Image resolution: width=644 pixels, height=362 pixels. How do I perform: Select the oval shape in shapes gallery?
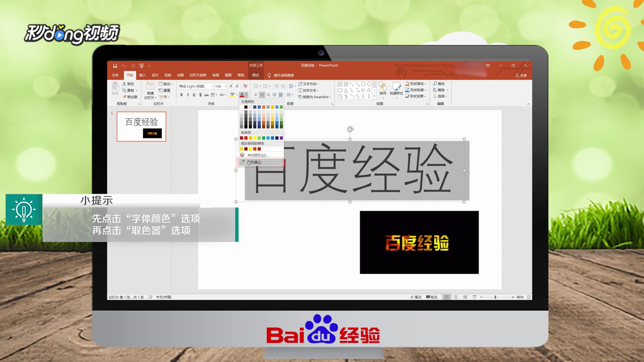(x=369, y=84)
